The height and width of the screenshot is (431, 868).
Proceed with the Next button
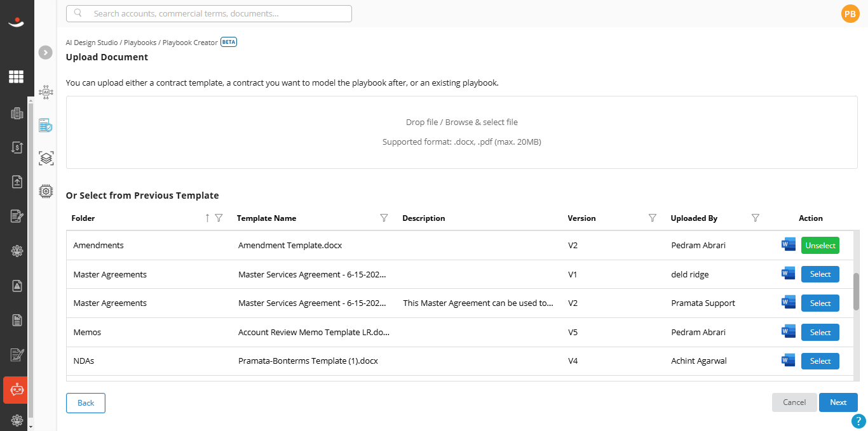coord(838,402)
